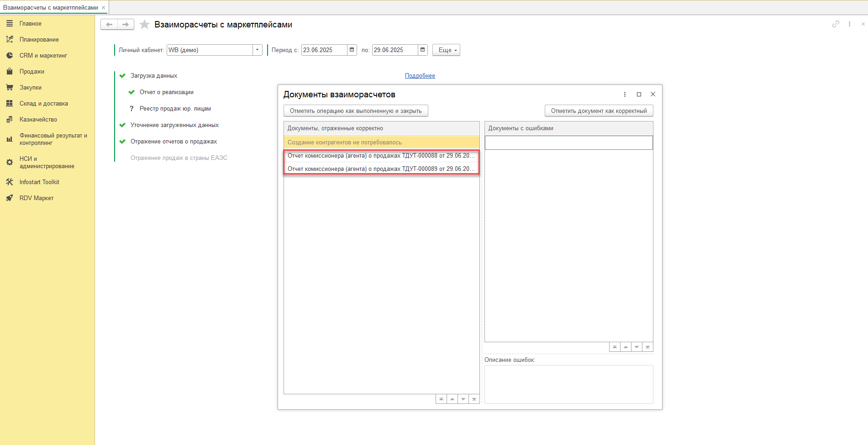868x445 pixels.
Task: Open calendar picker for period end date
Action: 422,50
